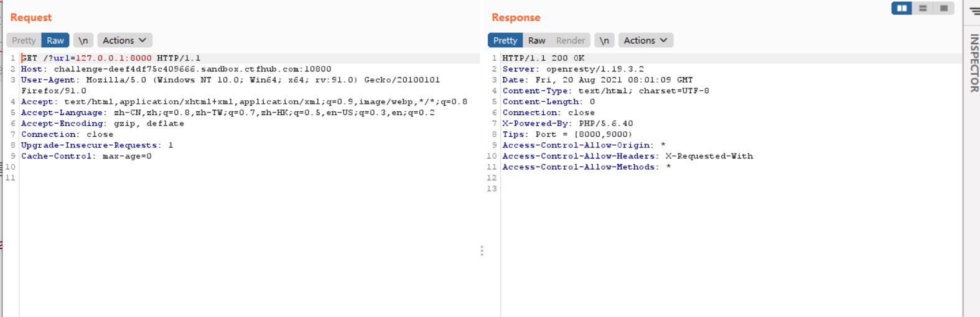The height and width of the screenshot is (317, 980).
Task: Select Raw tab in Response pane
Action: coord(537,40)
